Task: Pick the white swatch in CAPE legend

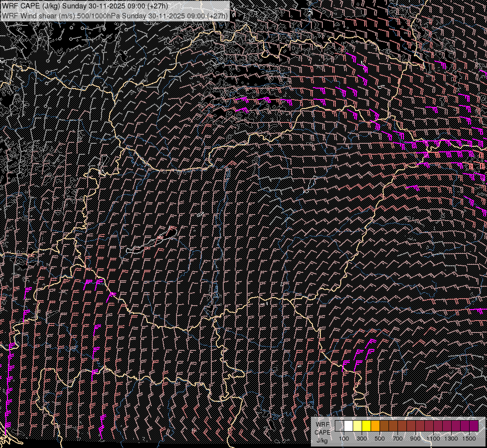Action: point(348,426)
